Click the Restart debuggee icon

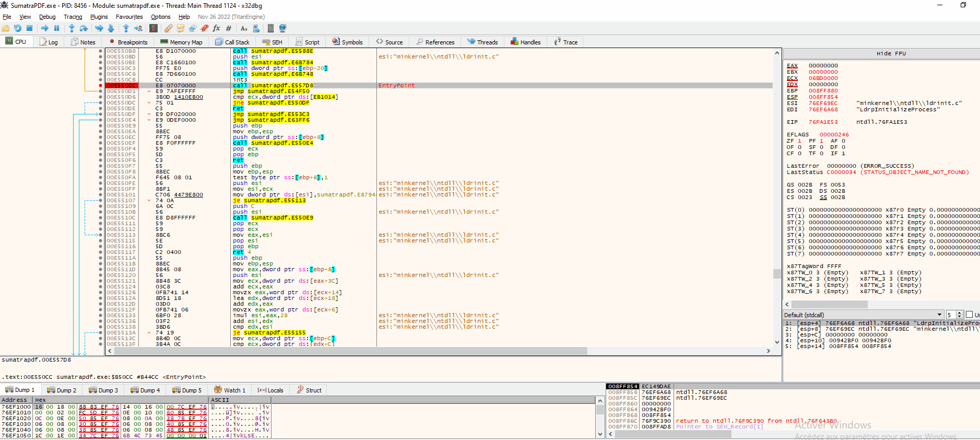18,28
